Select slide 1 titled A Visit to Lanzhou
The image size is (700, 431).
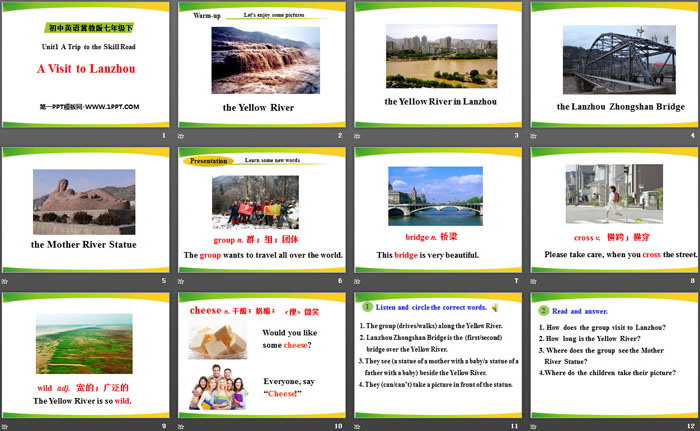pyautogui.click(x=86, y=65)
